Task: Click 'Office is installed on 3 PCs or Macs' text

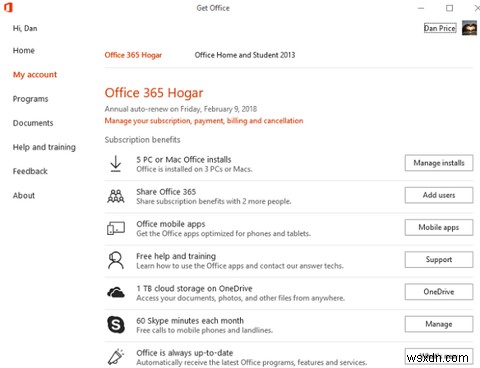Action: click(194, 169)
